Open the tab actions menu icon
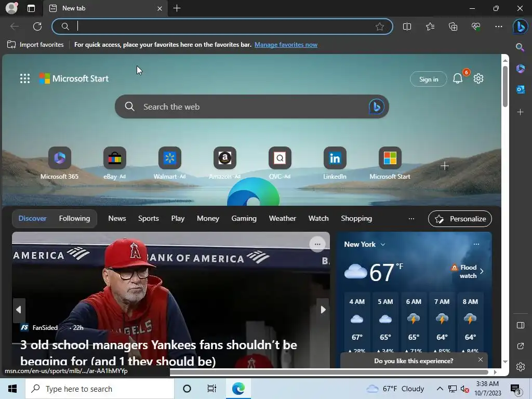 tap(31, 8)
